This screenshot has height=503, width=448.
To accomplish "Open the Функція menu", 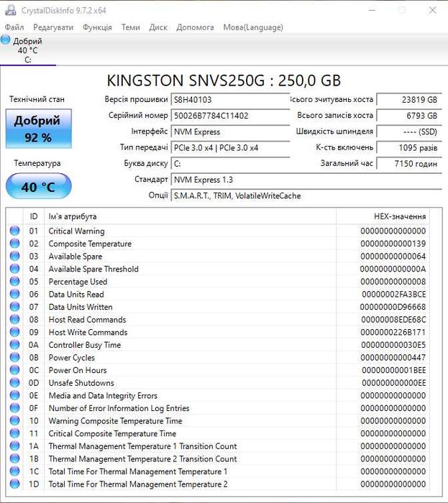I will coord(97,27).
